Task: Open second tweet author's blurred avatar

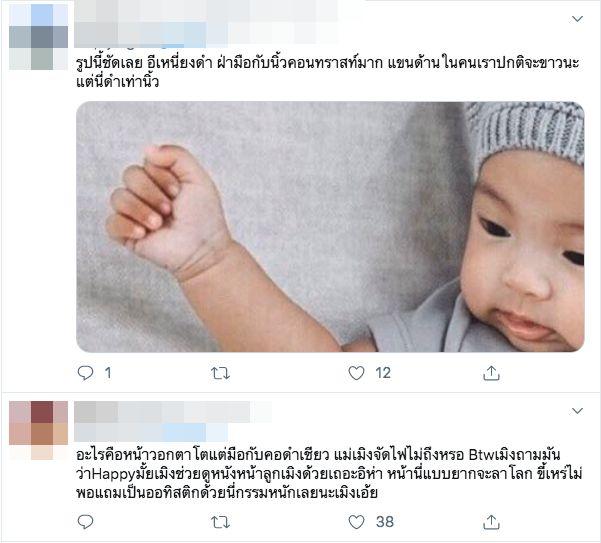Action: coord(38,430)
